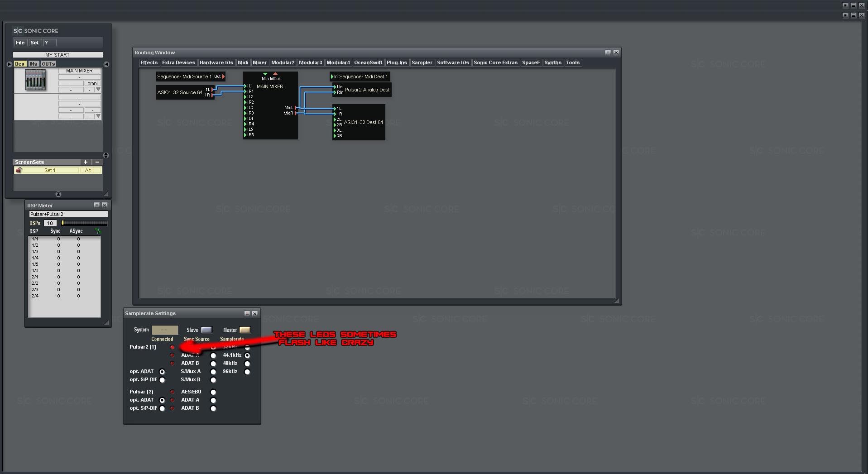Image resolution: width=868 pixels, height=474 pixels.
Task: Click the right skip arrow beside OUTs tab
Action: (106, 64)
